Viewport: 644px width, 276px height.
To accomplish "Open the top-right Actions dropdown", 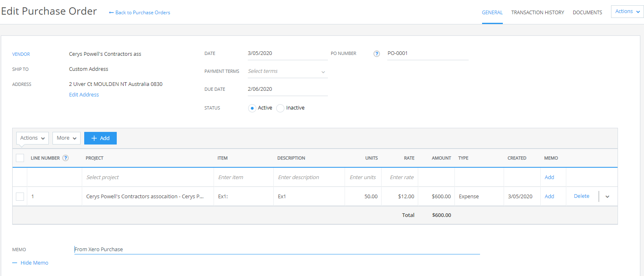I will tap(627, 11).
